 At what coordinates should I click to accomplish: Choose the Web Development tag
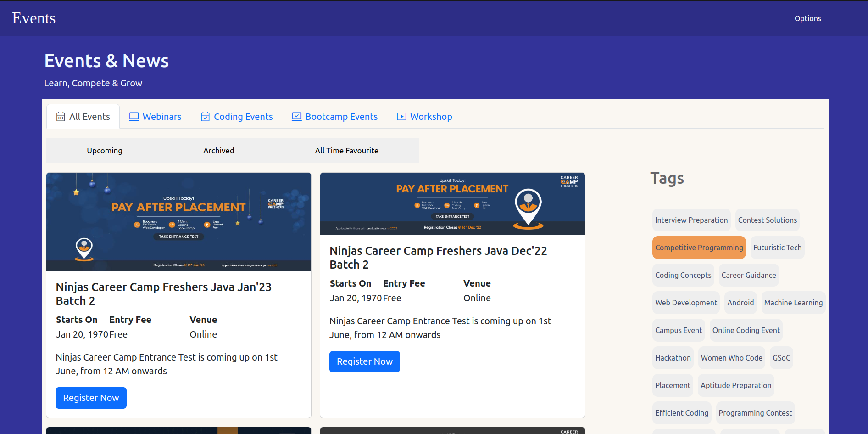coord(686,303)
